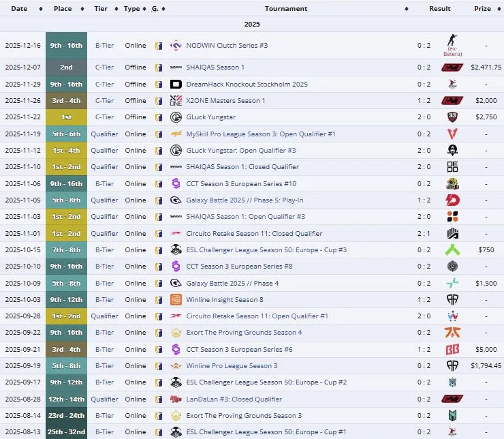Open Galaxy Battle 2025 Phase 5 Play-In link
Viewport: 504px width, 439px height.
pyautogui.click(x=245, y=200)
